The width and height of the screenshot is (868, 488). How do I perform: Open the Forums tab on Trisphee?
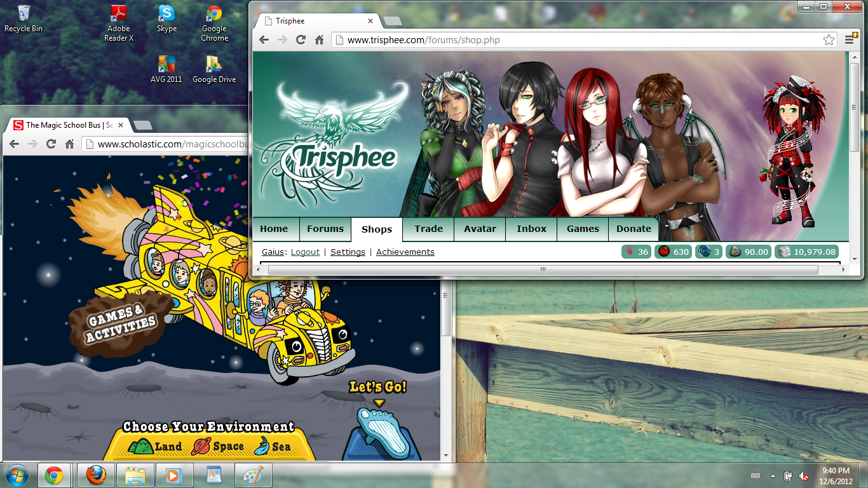point(325,229)
